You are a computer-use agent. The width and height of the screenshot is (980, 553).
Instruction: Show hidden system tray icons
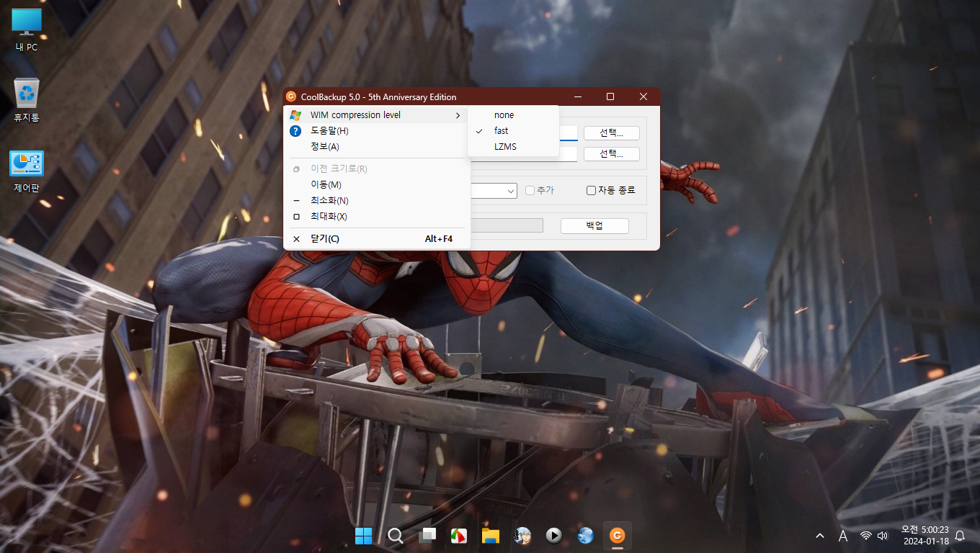point(820,536)
